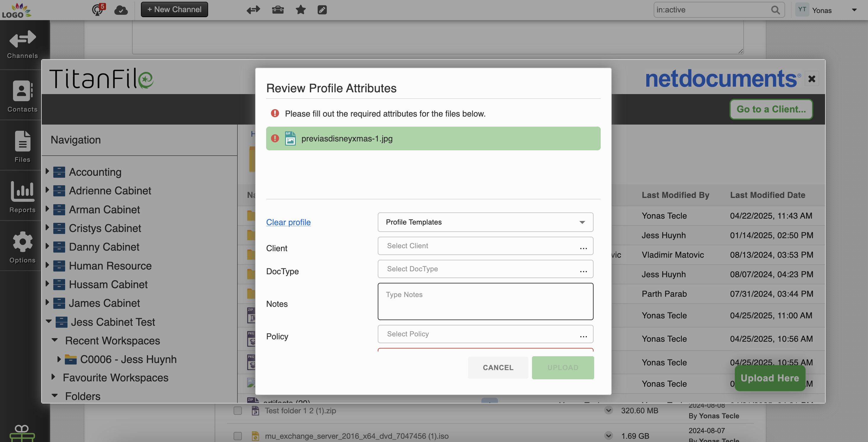Click the Go to a Client... button
The height and width of the screenshot is (442, 868).
[771, 109]
